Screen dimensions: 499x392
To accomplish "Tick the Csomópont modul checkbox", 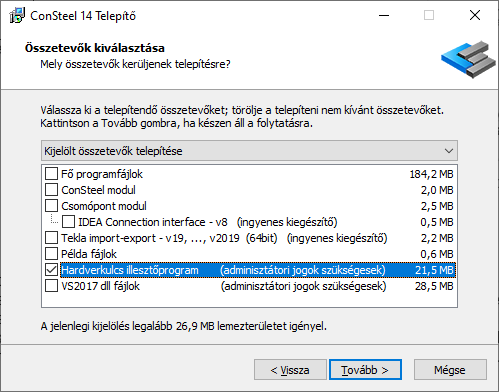I will coord(51,206).
